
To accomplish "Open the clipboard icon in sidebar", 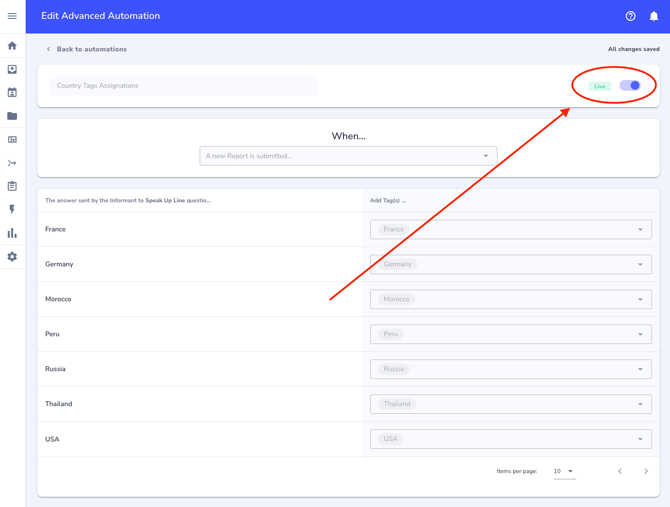I will click(12, 186).
